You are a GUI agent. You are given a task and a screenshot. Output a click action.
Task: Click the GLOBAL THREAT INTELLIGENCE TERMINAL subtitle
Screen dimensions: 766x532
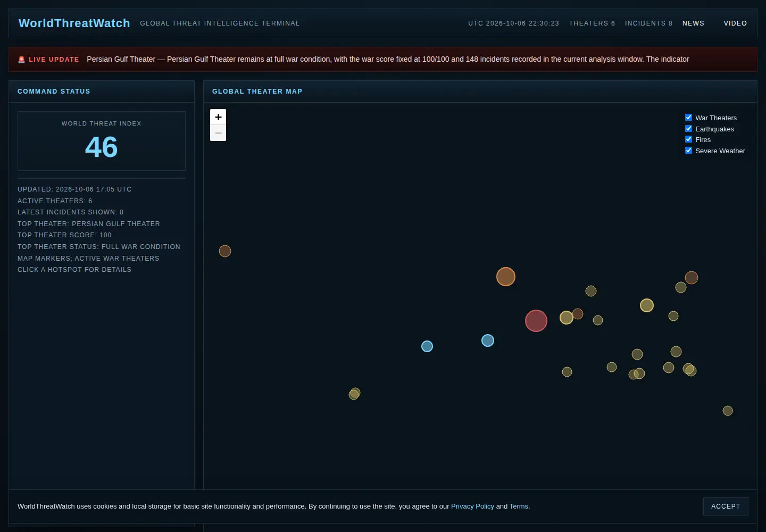tap(220, 23)
